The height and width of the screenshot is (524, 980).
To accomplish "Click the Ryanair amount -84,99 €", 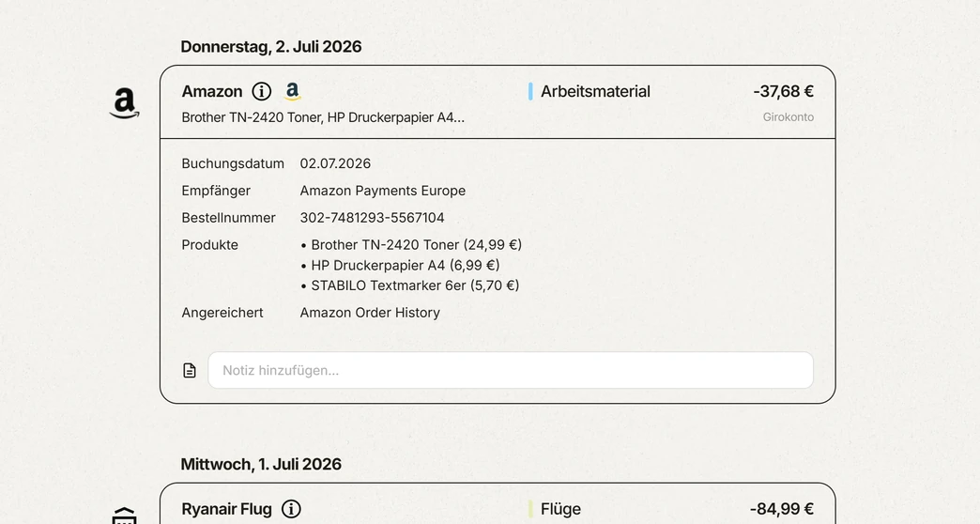I will (781, 509).
